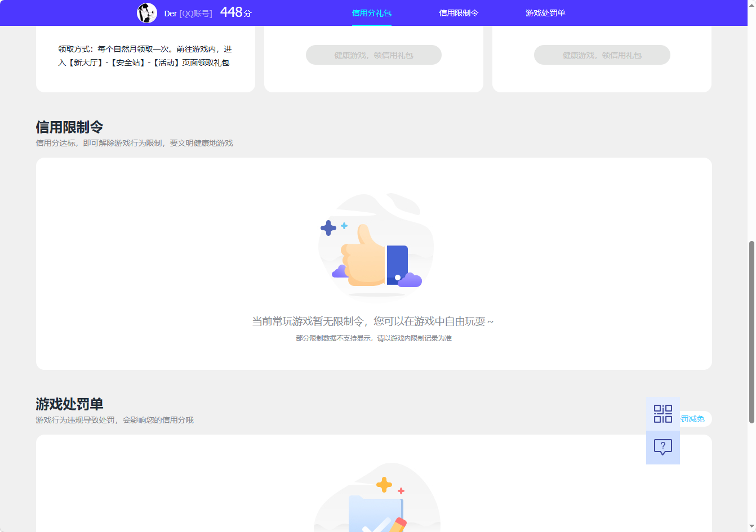Click the 游戏处罚单 section heading
Viewport: 756px width, 532px height.
pyautogui.click(x=69, y=404)
